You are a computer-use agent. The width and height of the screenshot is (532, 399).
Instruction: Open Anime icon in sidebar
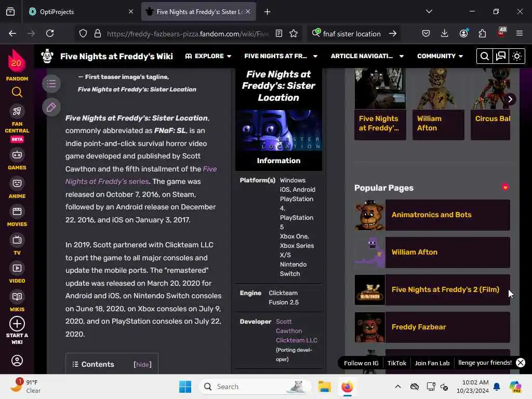click(17, 183)
